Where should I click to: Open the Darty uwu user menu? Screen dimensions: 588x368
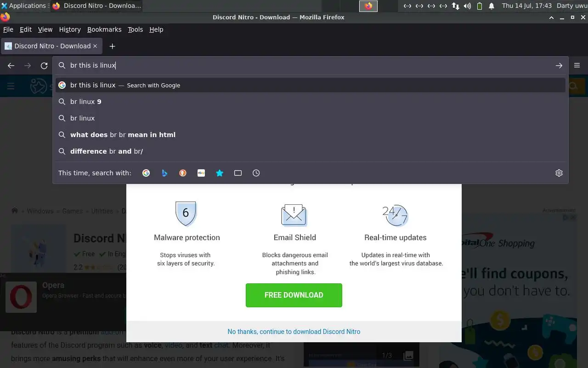tap(572, 6)
